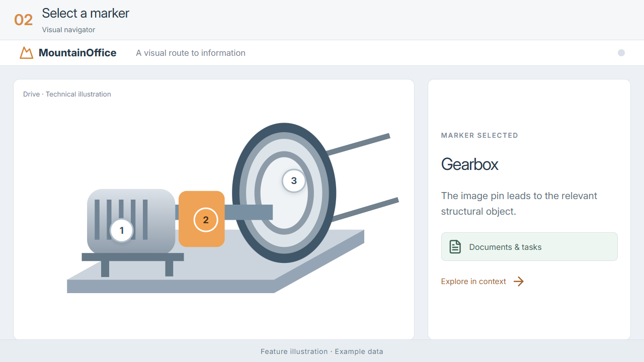Click the MountainOffice brand name
This screenshot has height=362, width=644.
click(x=77, y=53)
